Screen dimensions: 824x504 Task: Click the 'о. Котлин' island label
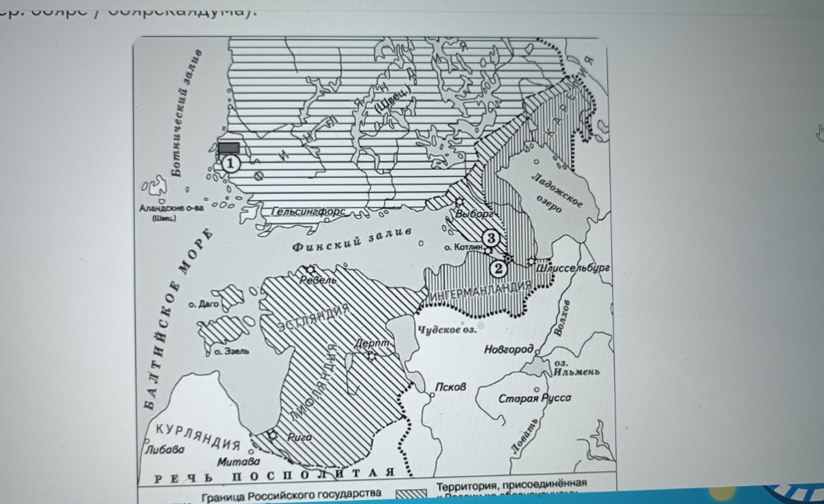click(462, 247)
